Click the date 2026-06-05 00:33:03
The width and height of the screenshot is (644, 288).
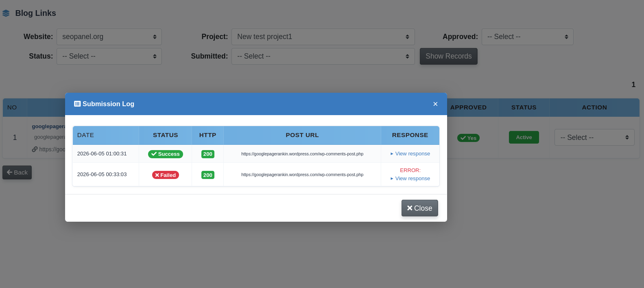[102, 175]
